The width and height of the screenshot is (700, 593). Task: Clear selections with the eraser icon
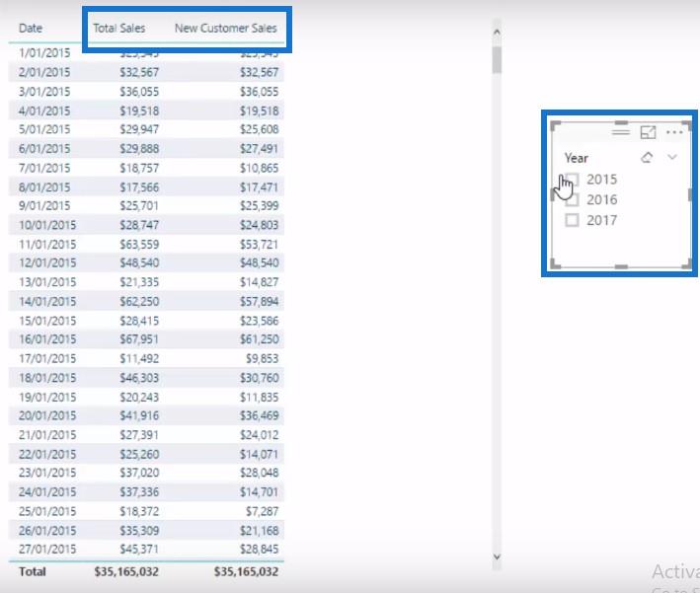coord(647,158)
